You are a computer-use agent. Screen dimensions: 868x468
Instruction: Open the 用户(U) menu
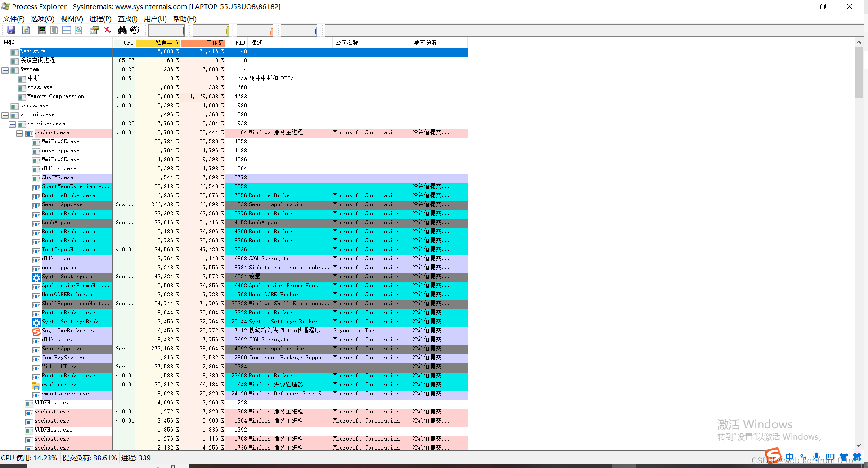coord(155,18)
